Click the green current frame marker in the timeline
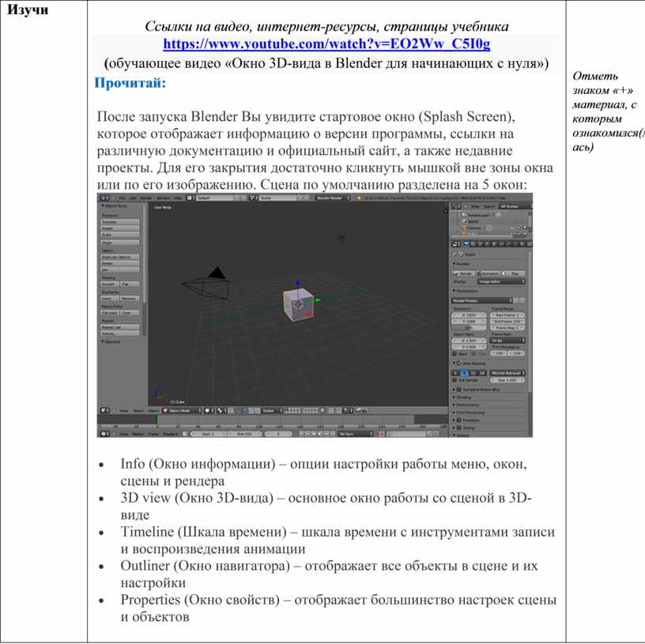Screen dimensions: 645x644 point(158,420)
